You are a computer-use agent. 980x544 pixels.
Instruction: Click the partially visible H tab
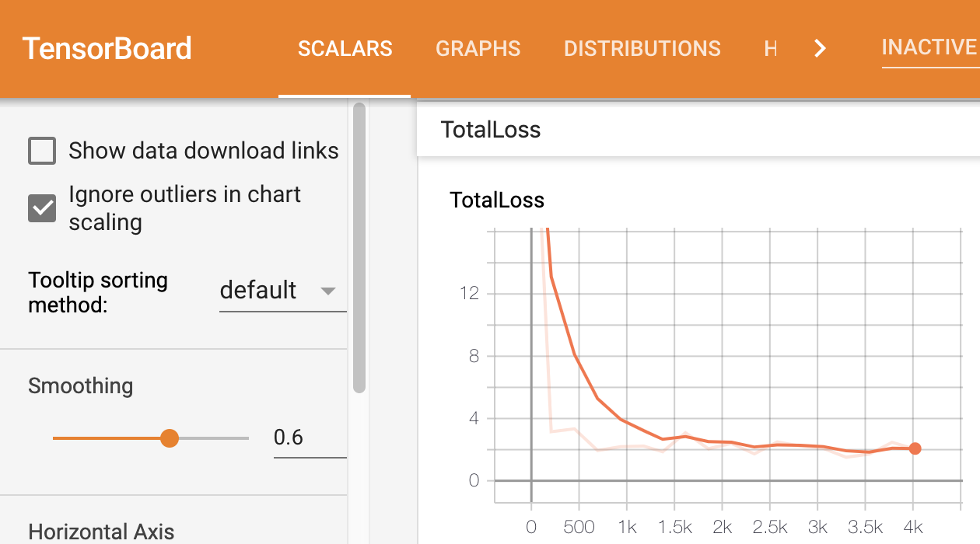point(771,49)
